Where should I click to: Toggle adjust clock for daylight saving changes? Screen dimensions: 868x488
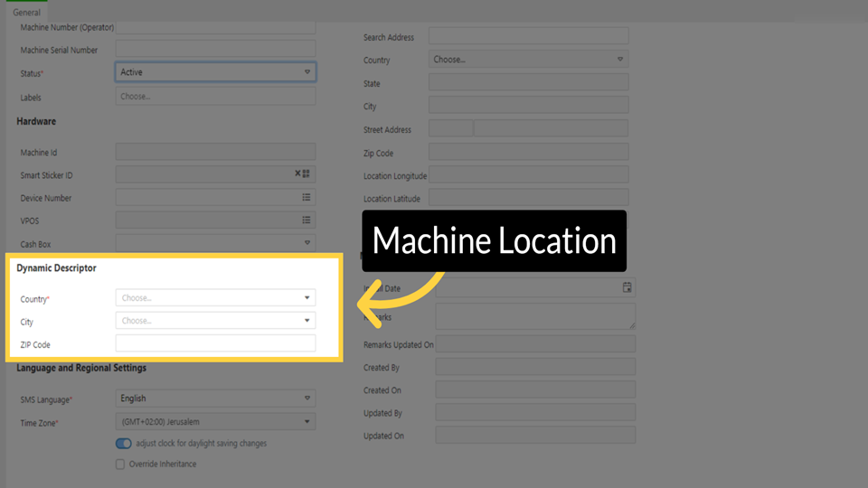(124, 444)
